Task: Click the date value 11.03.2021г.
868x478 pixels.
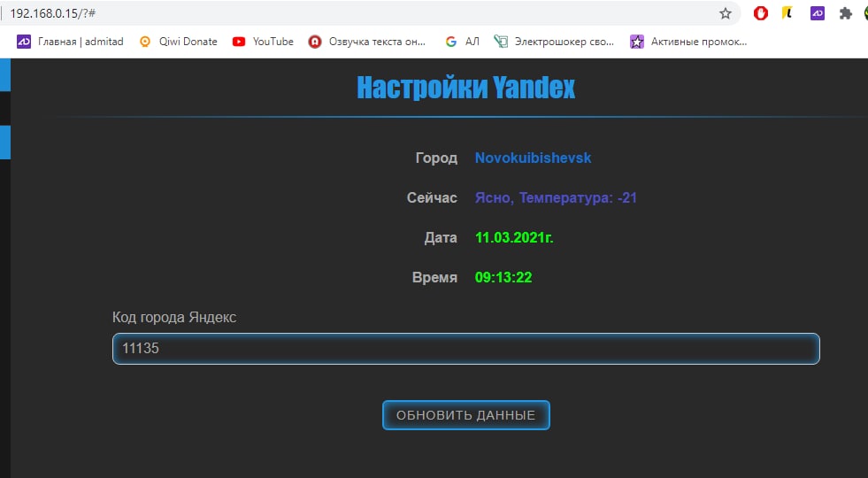Action: [x=514, y=237]
